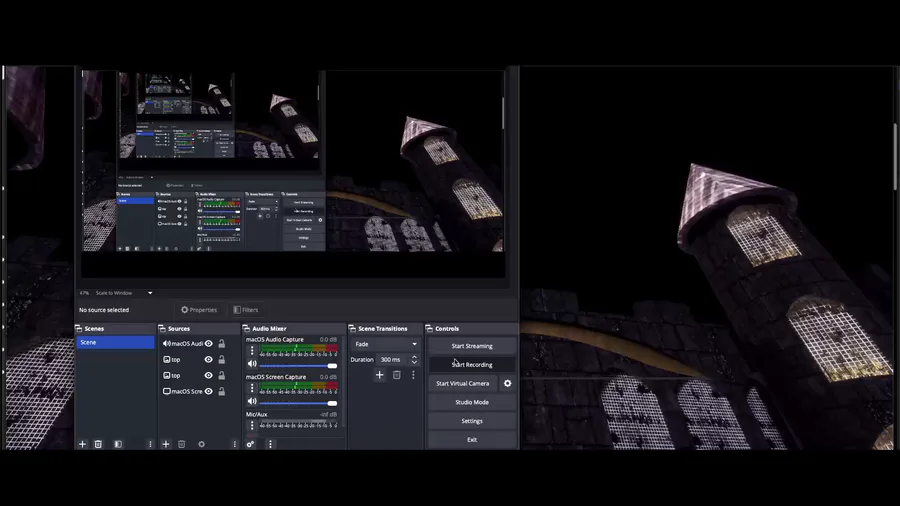This screenshot has width=900, height=506.
Task: Hide macOS Screen Capture source eye icon
Action: (x=208, y=391)
